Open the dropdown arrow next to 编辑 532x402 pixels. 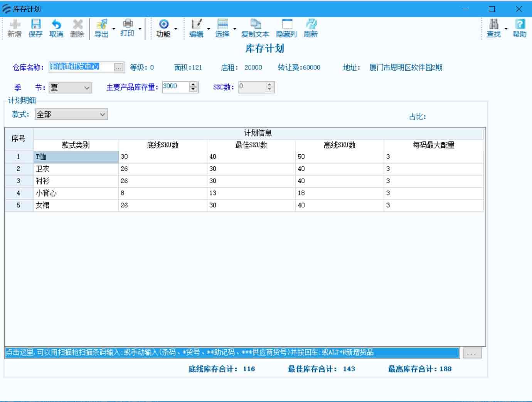[209, 29]
